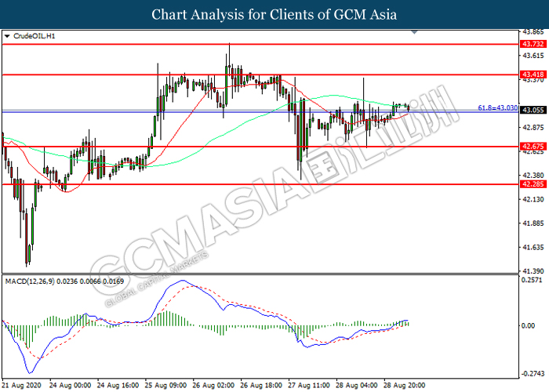Viewport: 549px width, 392px height.
Task: Click the 21 Aug 2020 date label
Action: (21, 386)
